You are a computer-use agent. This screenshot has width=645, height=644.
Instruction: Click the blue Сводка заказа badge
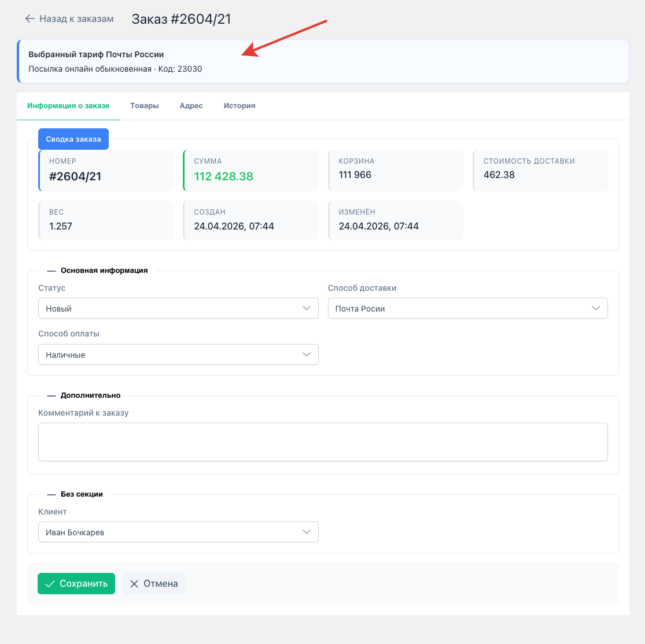tap(73, 139)
